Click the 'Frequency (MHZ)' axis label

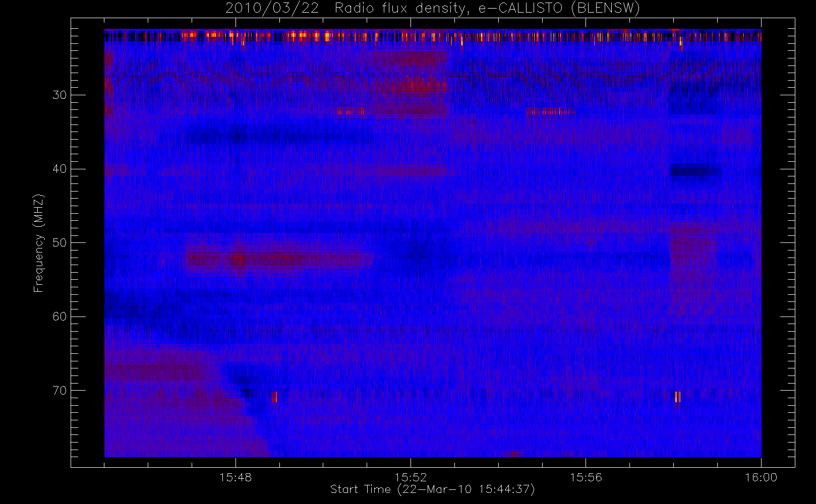(x=39, y=243)
